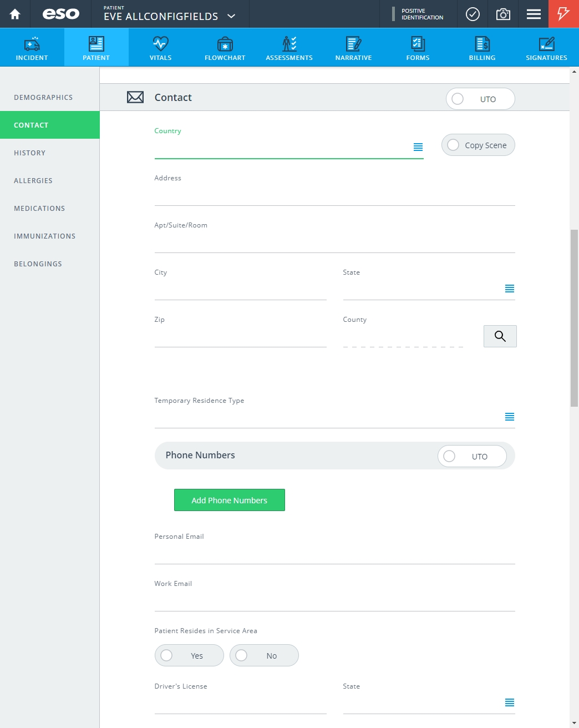The image size is (579, 728).
Task: Expand the patient name dropdown chevron
Action: point(231,16)
